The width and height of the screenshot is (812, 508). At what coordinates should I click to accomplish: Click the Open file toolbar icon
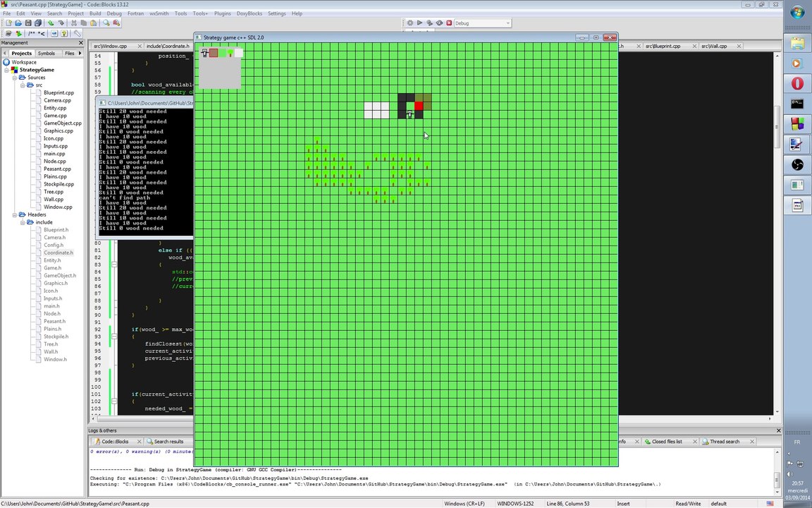[18, 23]
